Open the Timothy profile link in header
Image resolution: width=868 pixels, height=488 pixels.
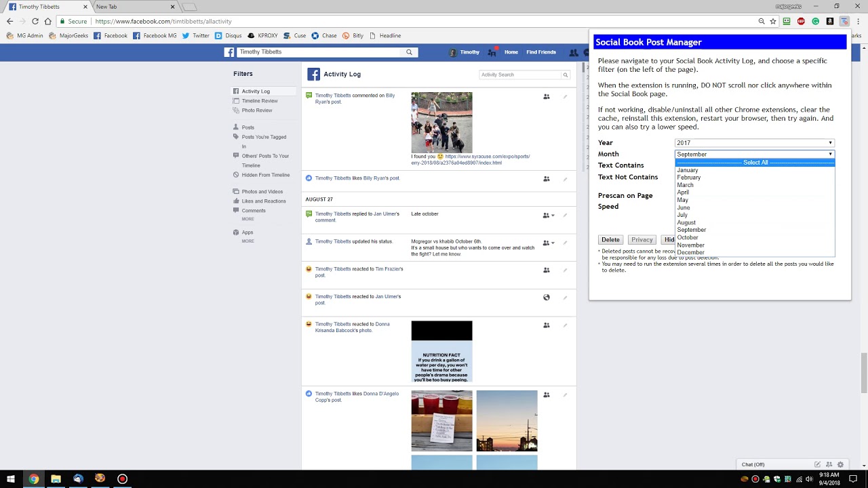[x=465, y=52]
